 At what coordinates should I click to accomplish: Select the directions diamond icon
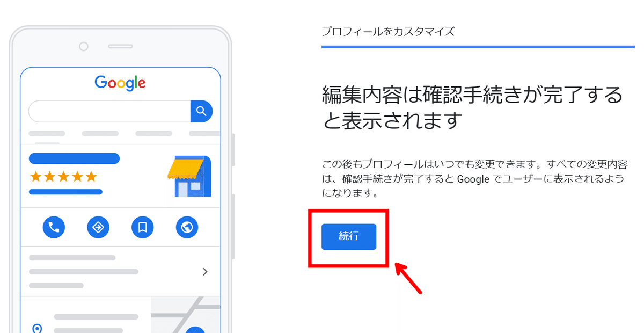(x=98, y=228)
